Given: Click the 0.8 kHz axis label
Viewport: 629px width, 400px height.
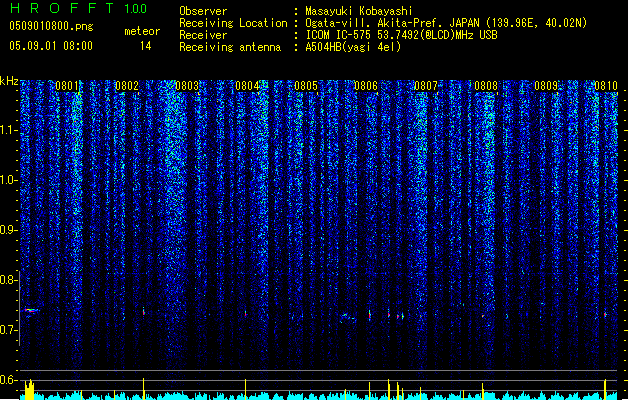Looking at the screenshot, I should coord(8,280).
